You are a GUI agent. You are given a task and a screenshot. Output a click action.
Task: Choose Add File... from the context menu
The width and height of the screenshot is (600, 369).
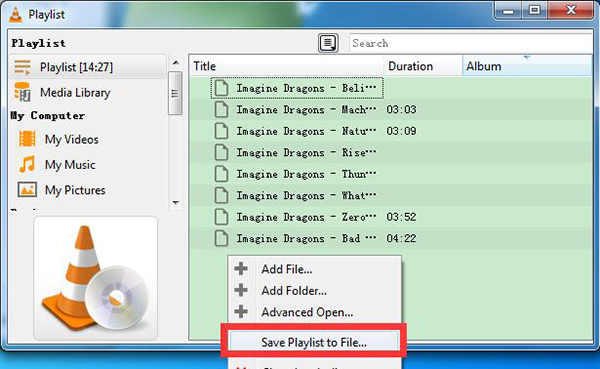tap(315, 269)
